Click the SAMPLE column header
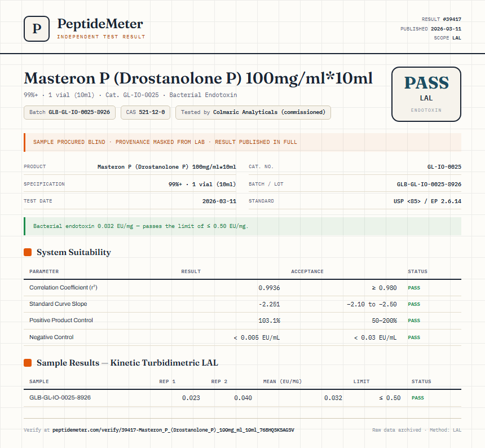 tap(39, 381)
